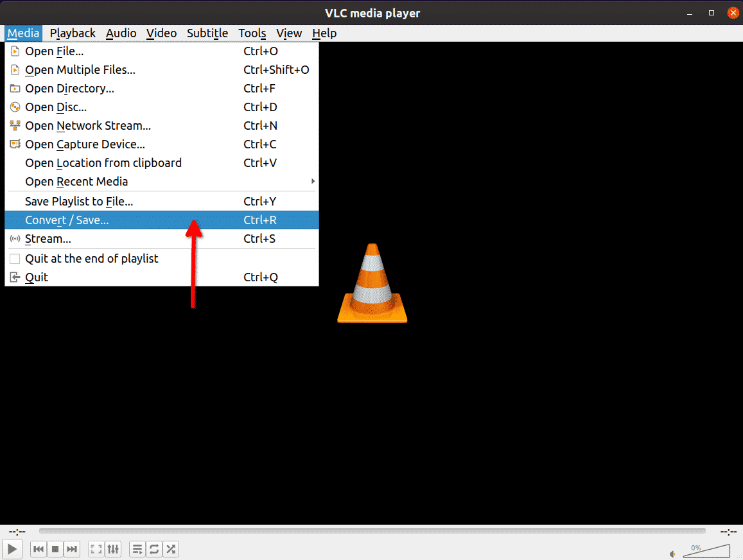The width and height of the screenshot is (743, 560).
Task: Choose Open Network Stream entry
Action: click(162, 125)
